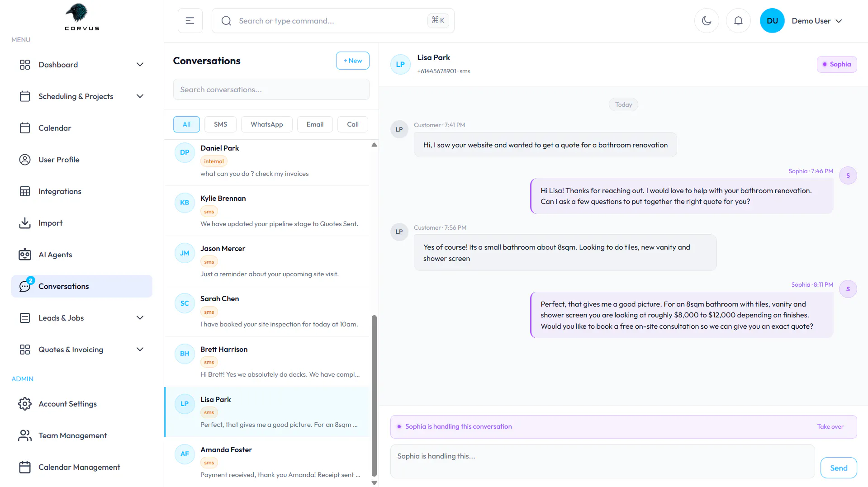Click the DP avatar for Daniel Park

(x=185, y=152)
